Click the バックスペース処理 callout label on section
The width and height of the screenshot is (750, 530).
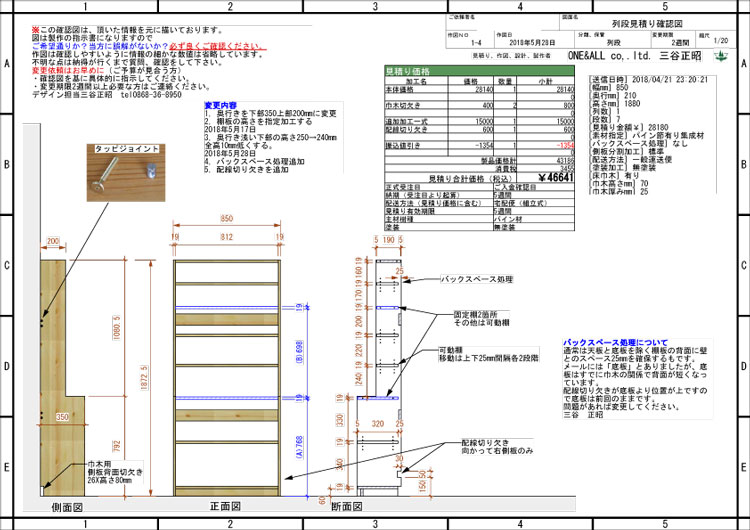point(476,279)
